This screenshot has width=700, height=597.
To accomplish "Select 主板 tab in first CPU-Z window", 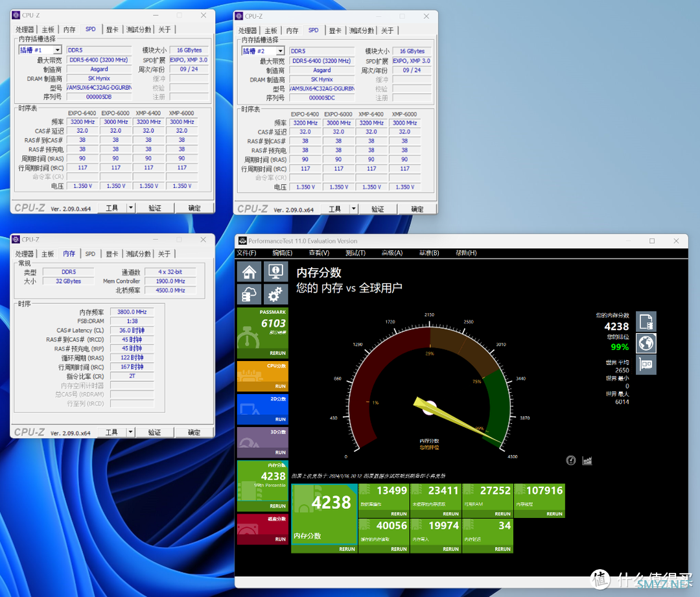I will click(48, 29).
